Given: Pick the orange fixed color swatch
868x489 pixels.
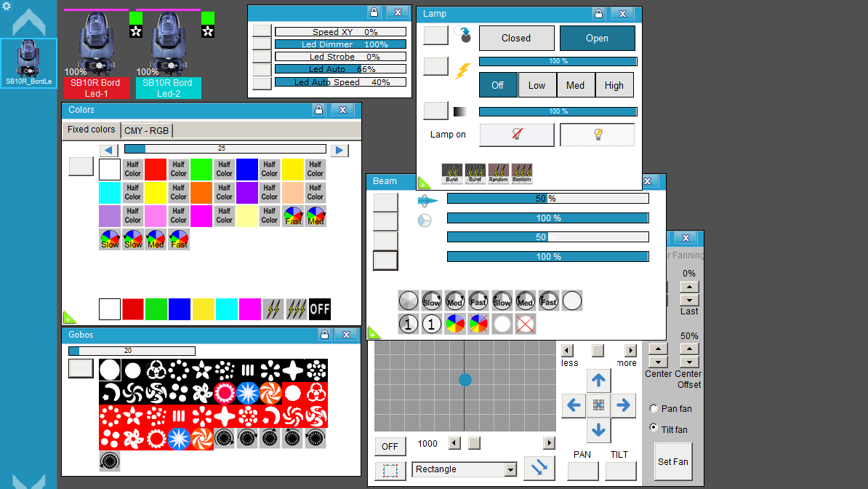Looking at the screenshot, I should [x=201, y=193].
